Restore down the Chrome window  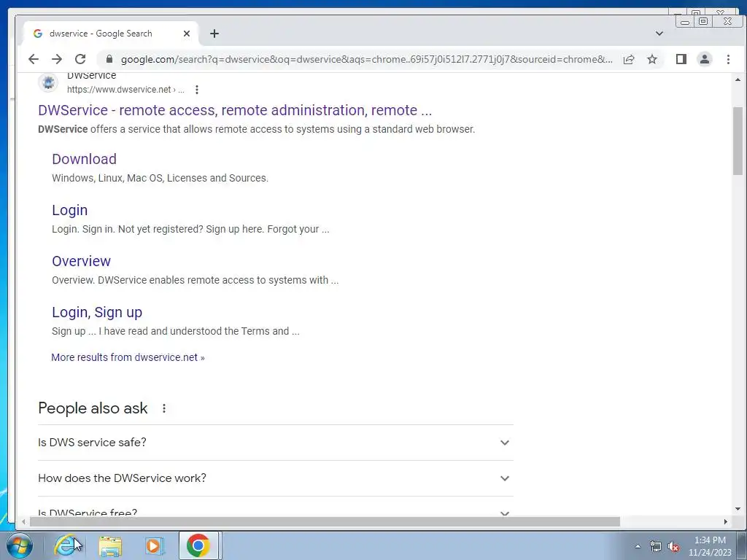pyautogui.click(x=703, y=21)
